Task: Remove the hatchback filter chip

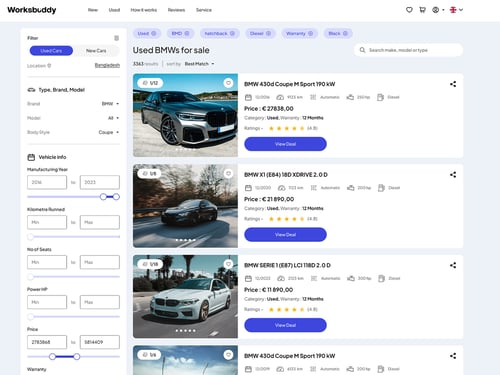Action: coord(232,33)
